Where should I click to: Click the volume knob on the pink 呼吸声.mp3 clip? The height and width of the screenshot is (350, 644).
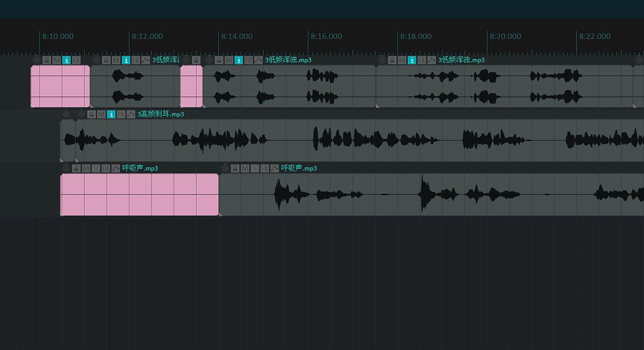tap(65, 168)
